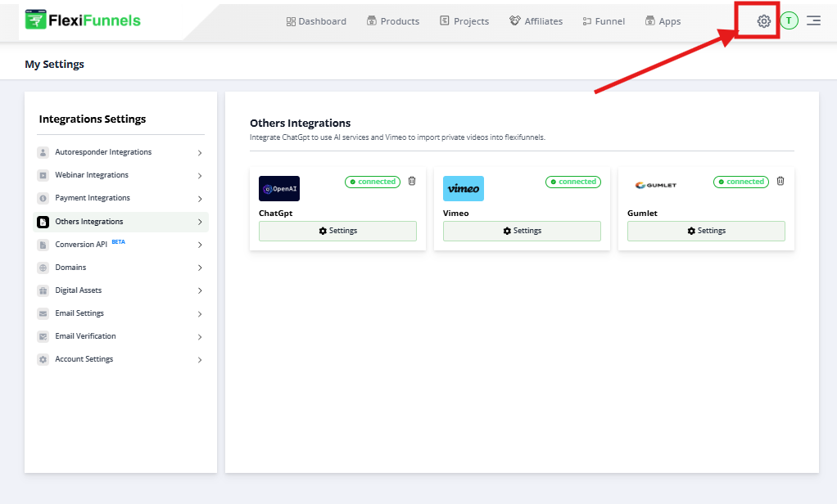Expand Account Settings chevron
Screen dimensions: 837x504
200,360
